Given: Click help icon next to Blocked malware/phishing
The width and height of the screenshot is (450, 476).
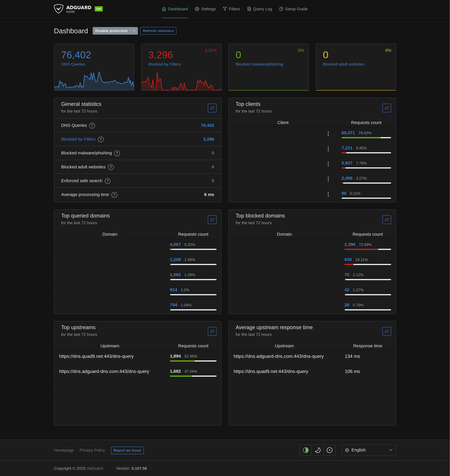Looking at the screenshot, I should pos(117,153).
